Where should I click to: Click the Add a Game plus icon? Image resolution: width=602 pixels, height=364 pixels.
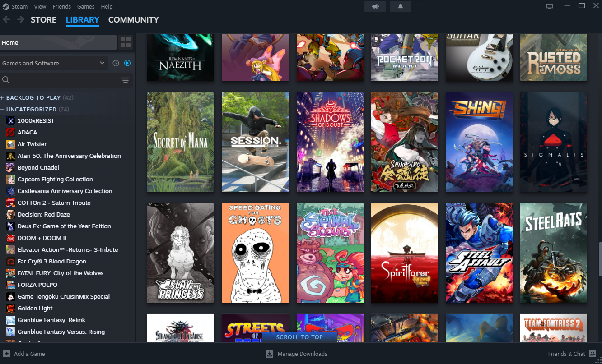click(7, 354)
